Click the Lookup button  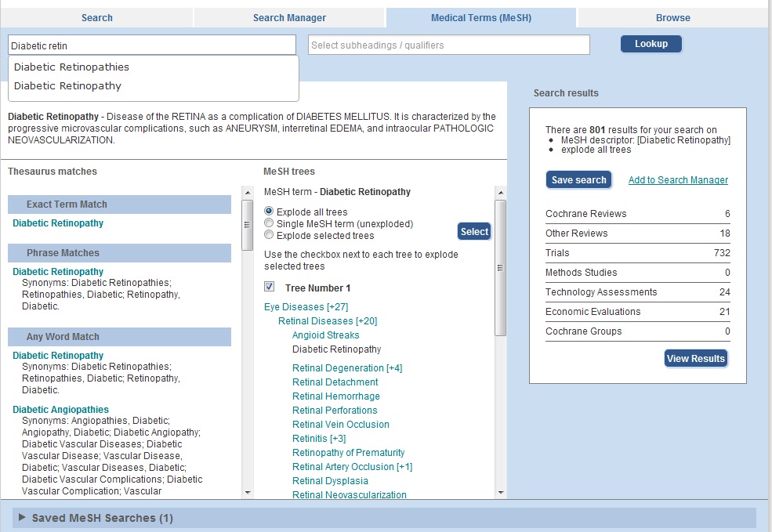pyautogui.click(x=651, y=44)
